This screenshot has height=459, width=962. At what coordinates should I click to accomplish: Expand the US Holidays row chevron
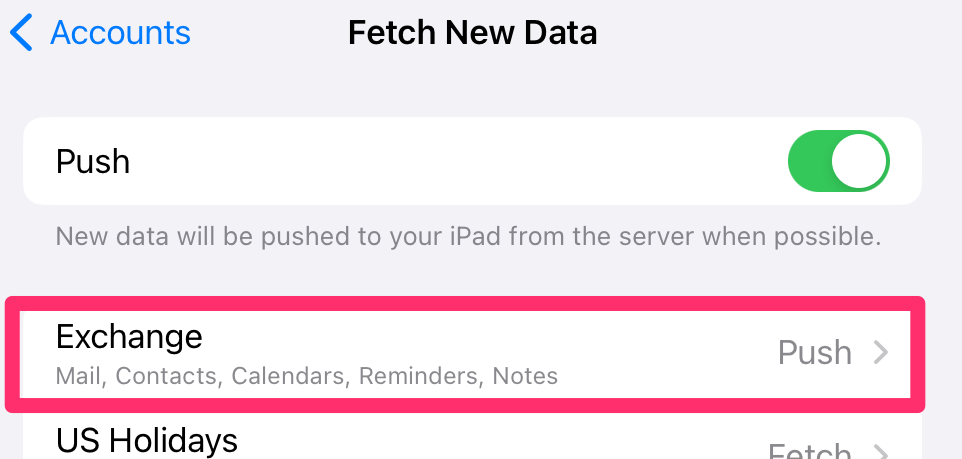pyautogui.click(x=880, y=450)
